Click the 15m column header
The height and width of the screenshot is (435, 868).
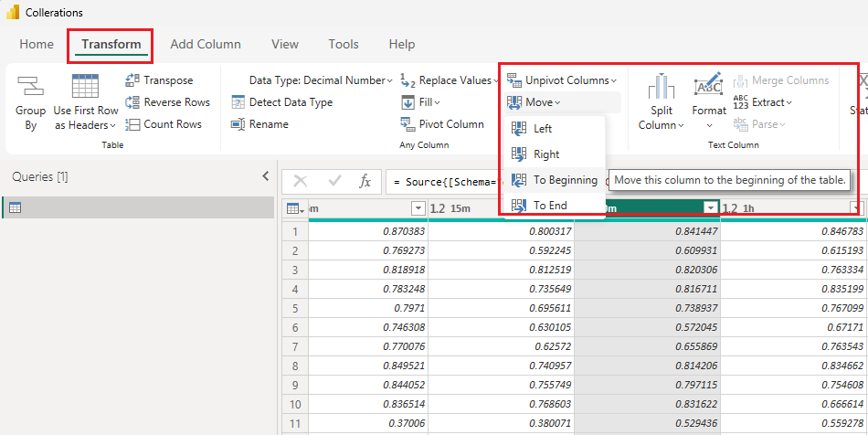[x=501, y=207]
